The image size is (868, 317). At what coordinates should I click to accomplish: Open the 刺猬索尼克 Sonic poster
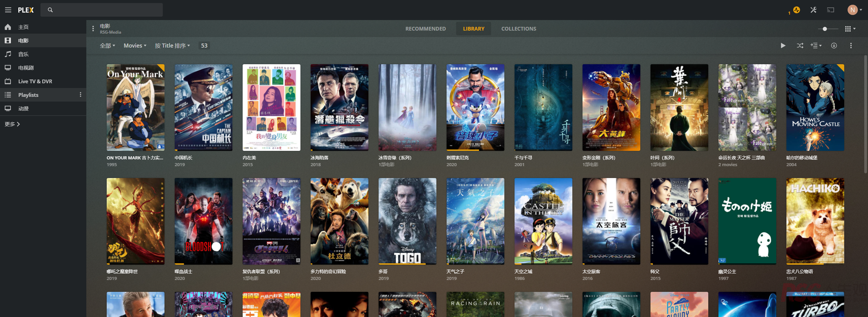pyautogui.click(x=475, y=107)
